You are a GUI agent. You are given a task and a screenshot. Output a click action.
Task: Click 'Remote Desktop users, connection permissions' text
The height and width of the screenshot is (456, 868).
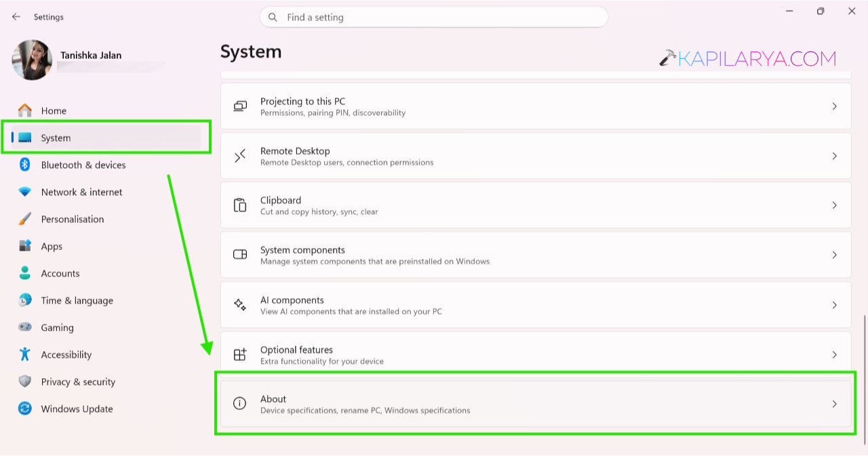(347, 163)
